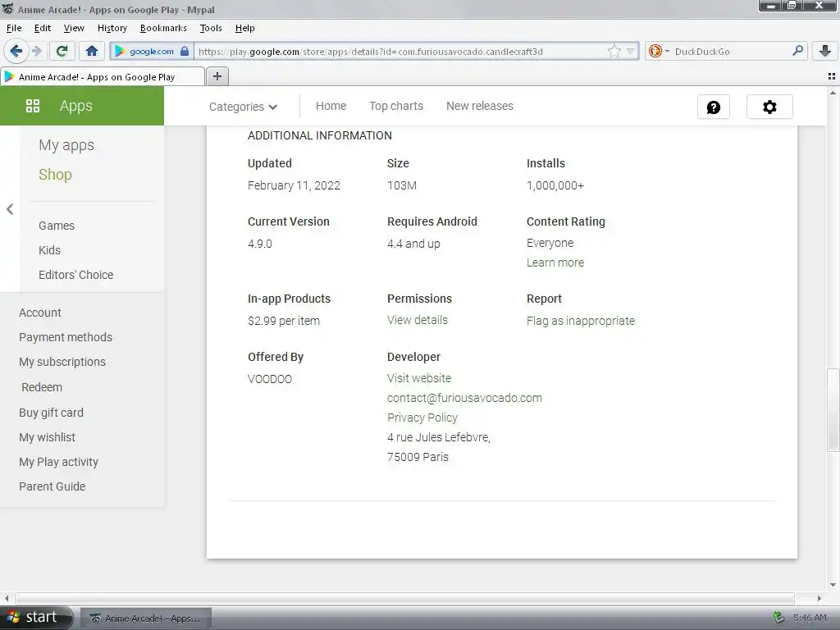Click the vertical scrollbar thumb
Screen dimensions: 840x630
[x=833, y=410]
